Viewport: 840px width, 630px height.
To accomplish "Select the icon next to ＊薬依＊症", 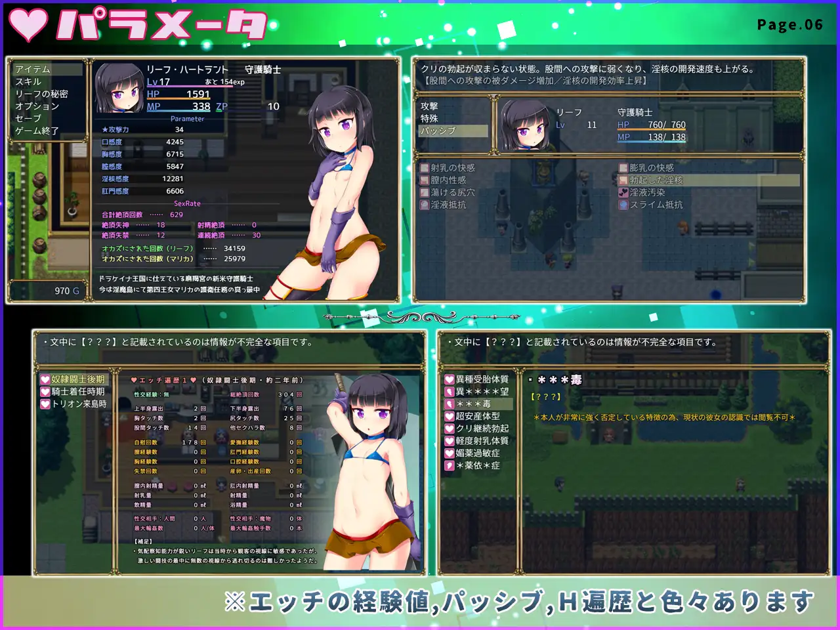I will point(449,465).
